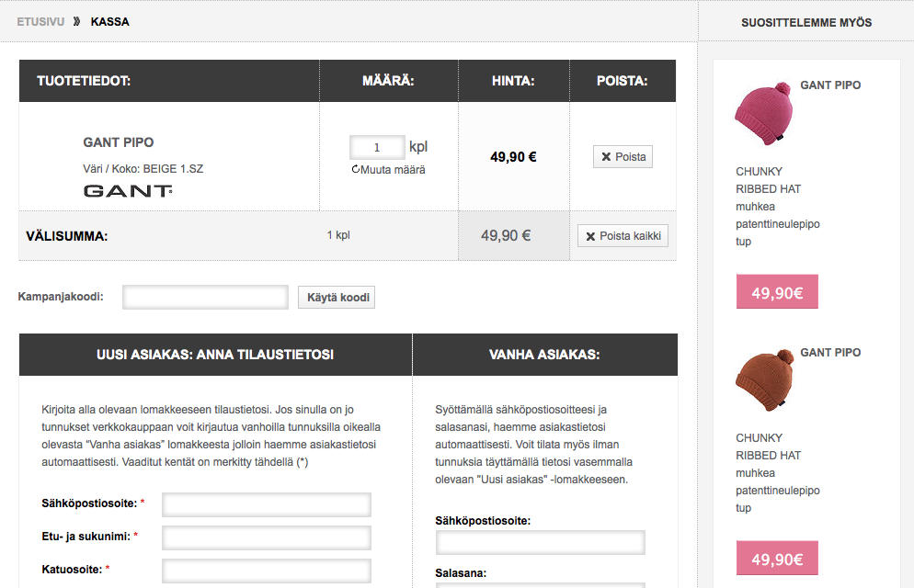
Task: Open the brown Gant Pipo hat thumbnail
Action: (764, 381)
